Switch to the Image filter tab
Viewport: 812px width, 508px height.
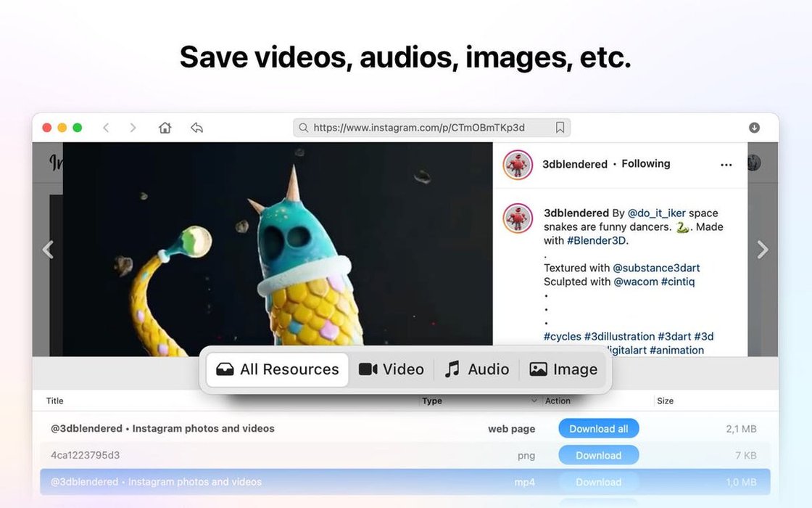click(x=563, y=369)
